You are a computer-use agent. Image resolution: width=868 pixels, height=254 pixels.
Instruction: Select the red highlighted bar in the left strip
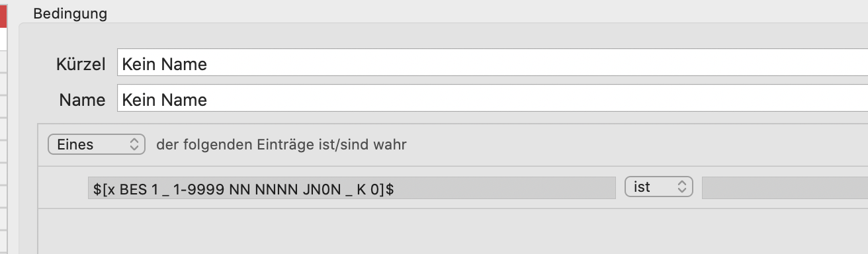click(3, 14)
